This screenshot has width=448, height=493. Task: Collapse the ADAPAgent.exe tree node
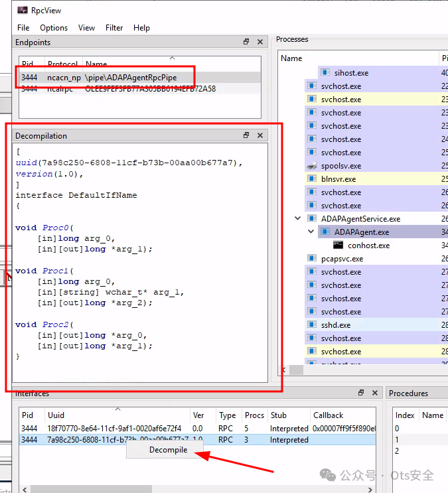(x=311, y=232)
